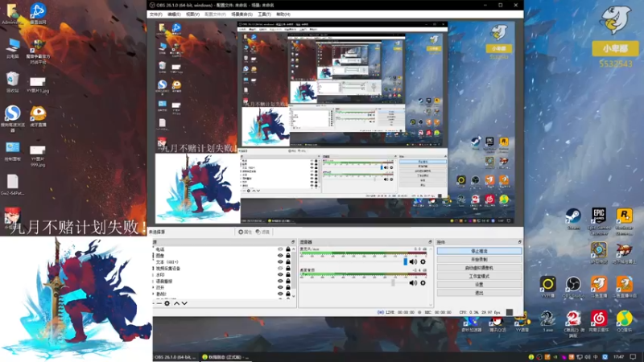The image size is (644, 362).
Task: Open the 视图(V) menu
Action: (x=192, y=14)
